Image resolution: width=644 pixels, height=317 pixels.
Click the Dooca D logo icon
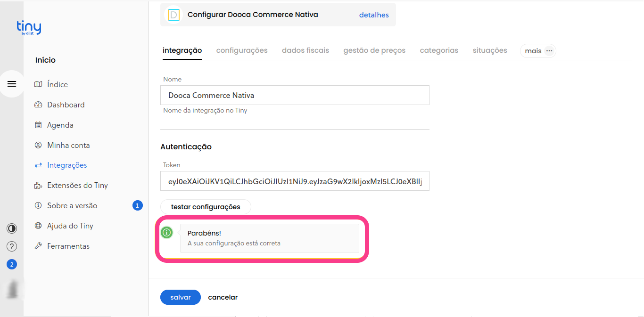[x=173, y=15]
